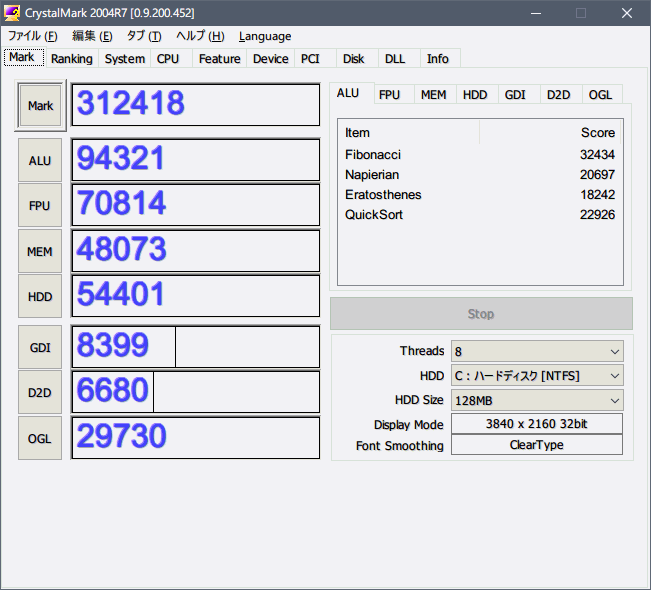Click the Score column header
The image size is (651, 590).
click(550, 132)
